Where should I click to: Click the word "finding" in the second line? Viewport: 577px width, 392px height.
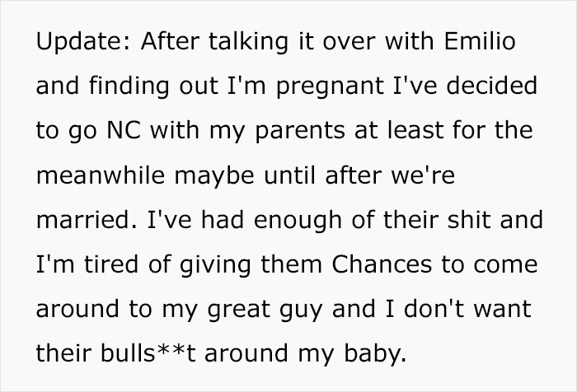click(129, 87)
